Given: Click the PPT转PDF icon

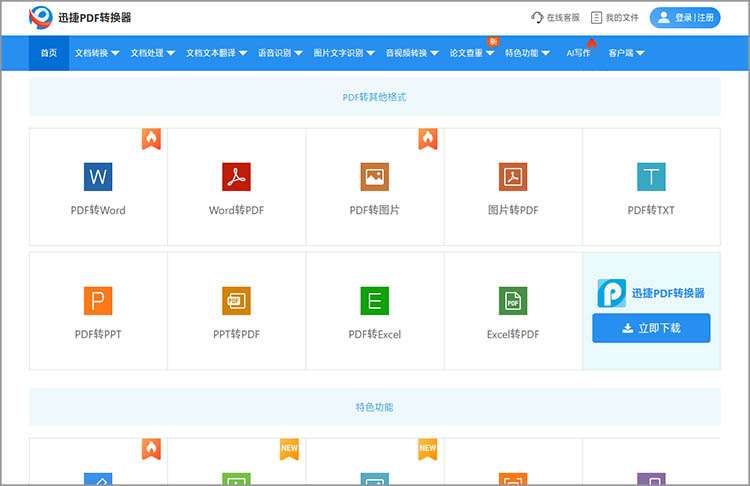Looking at the screenshot, I should click(236, 301).
